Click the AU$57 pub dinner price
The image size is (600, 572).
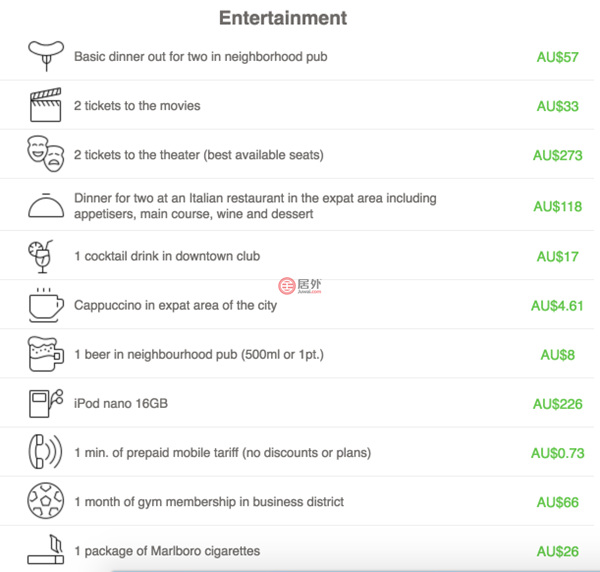557,57
